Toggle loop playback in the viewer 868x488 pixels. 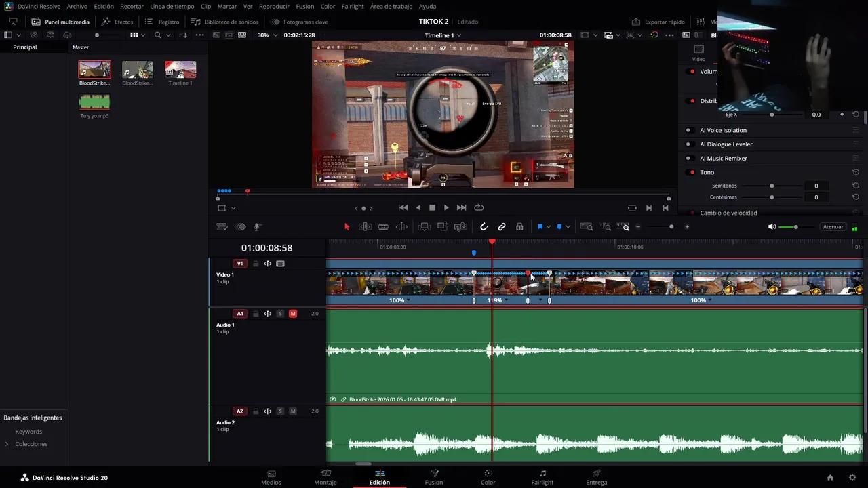[x=479, y=208]
